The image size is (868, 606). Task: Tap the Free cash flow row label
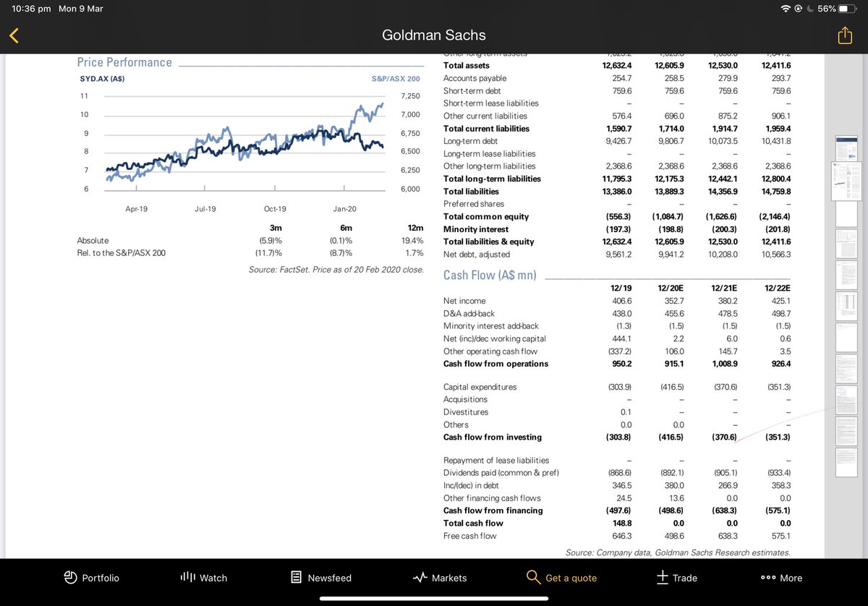click(469, 536)
